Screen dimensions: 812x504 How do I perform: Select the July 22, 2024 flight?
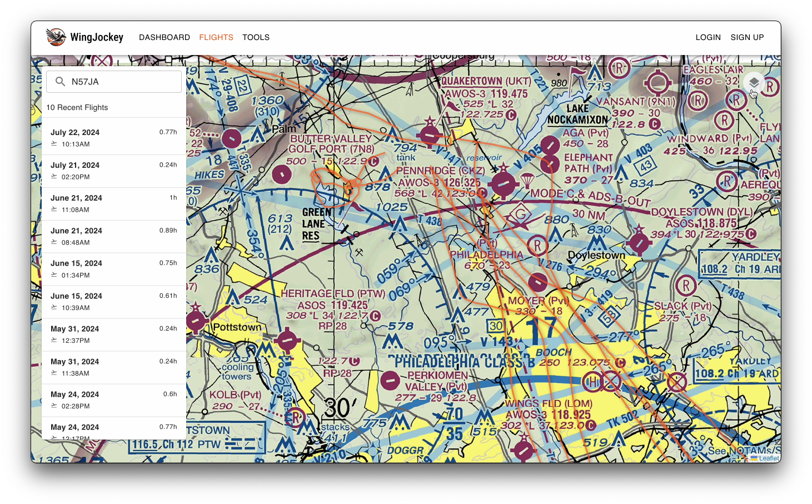click(x=114, y=138)
